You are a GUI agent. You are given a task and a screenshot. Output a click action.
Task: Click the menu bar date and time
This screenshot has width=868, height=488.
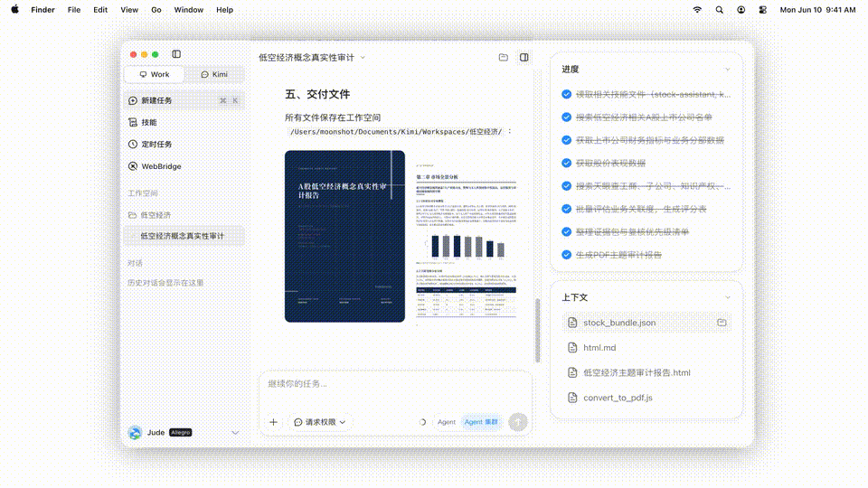[x=817, y=10]
